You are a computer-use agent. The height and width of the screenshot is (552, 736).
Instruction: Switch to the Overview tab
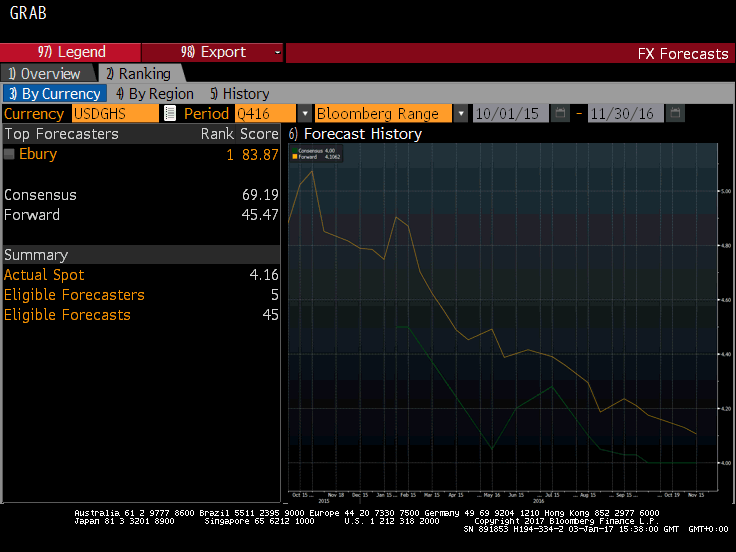pyautogui.click(x=46, y=74)
